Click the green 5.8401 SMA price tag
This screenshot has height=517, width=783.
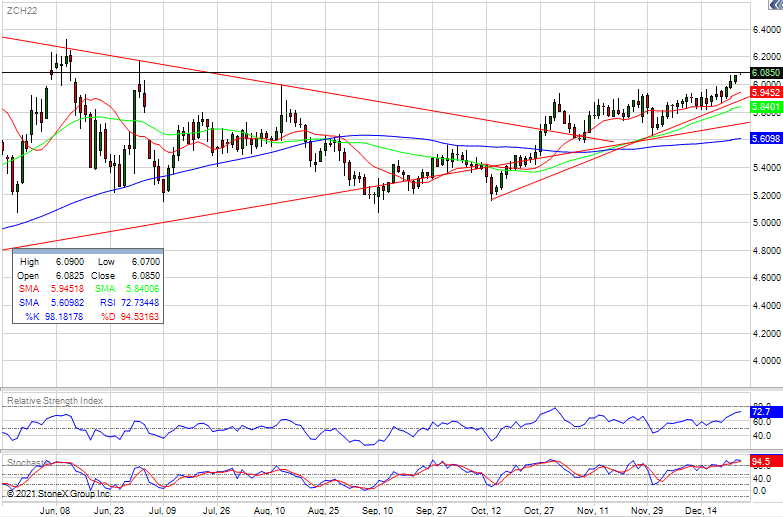[x=766, y=106]
